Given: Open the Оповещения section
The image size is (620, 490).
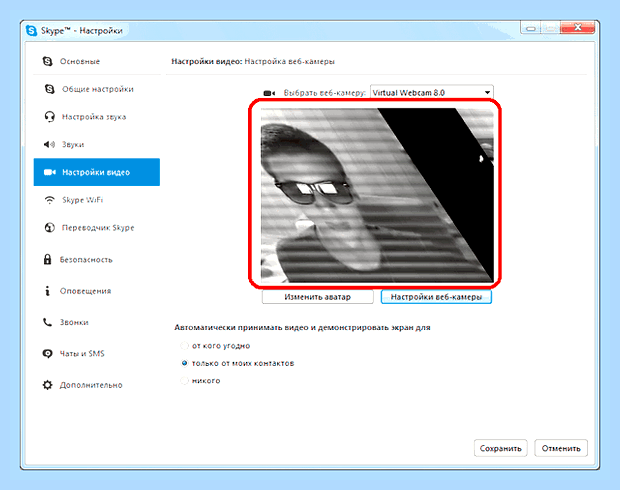Looking at the screenshot, I should click(97, 291).
